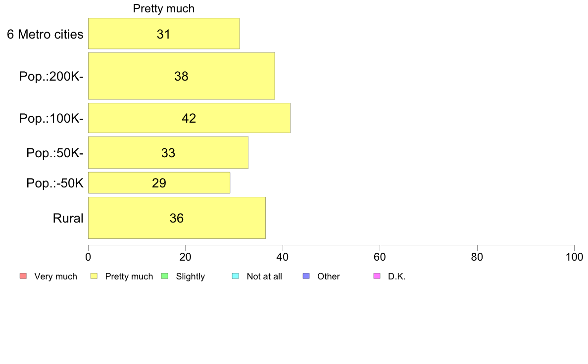Image resolution: width=588 pixels, height=364 pixels.
Task: Select the green Slightly legend swatch
Action: click(x=165, y=276)
